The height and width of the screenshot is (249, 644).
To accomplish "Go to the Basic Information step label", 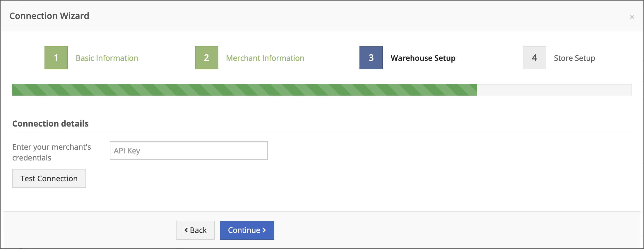I will click(x=107, y=58).
